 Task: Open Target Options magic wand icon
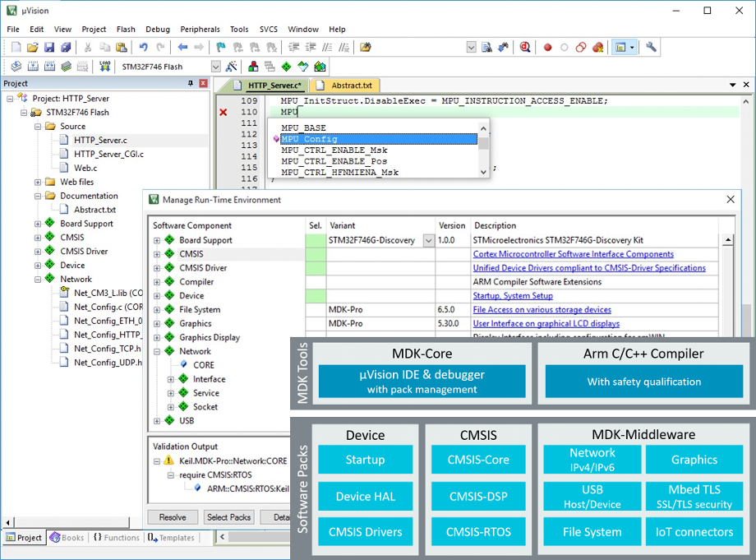[232, 67]
